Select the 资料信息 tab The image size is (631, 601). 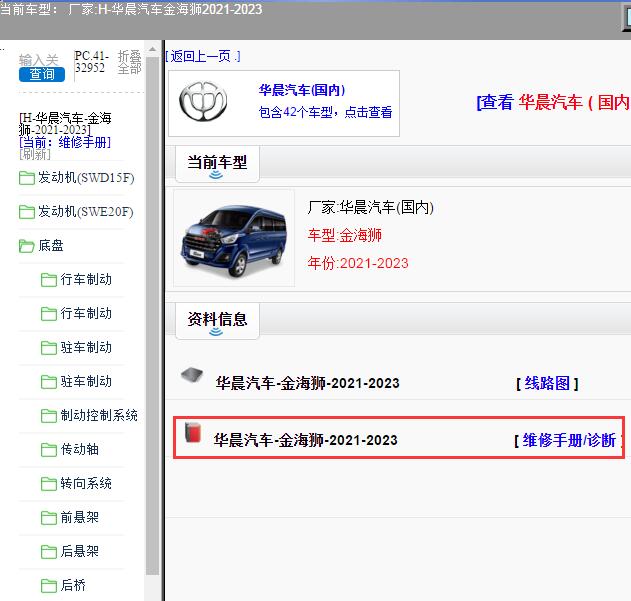217,321
